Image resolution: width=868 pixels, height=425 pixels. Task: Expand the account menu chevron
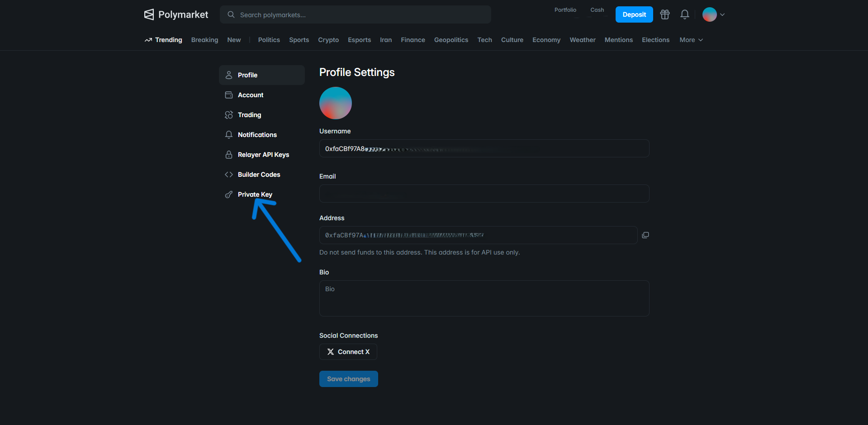[x=722, y=14]
